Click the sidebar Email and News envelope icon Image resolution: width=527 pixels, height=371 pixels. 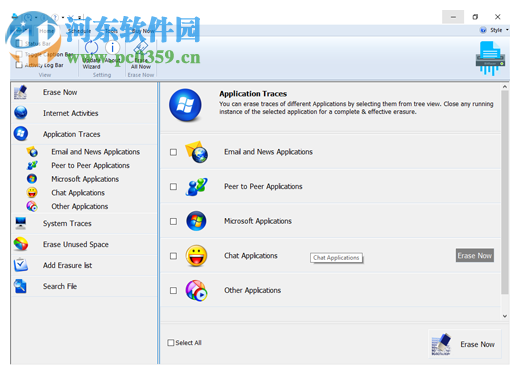click(x=32, y=152)
